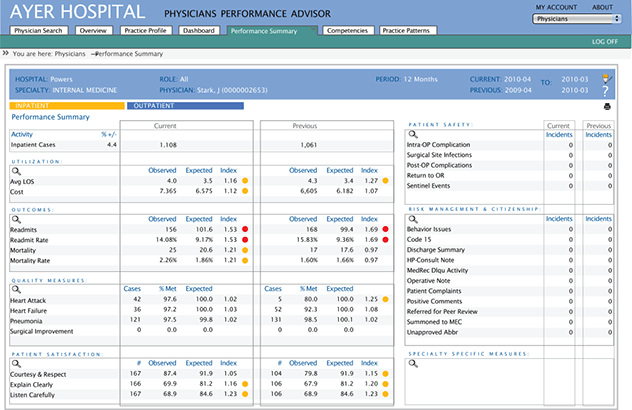This screenshot has width=632, height=410.
Task: Click the Physicians breadcrumb link
Action: pos(70,54)
